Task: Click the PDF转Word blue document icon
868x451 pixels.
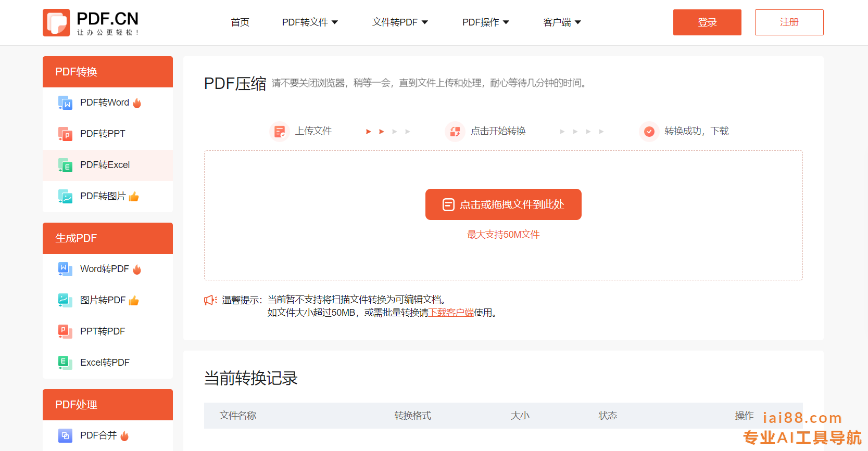Action: [x=65, y=103]
